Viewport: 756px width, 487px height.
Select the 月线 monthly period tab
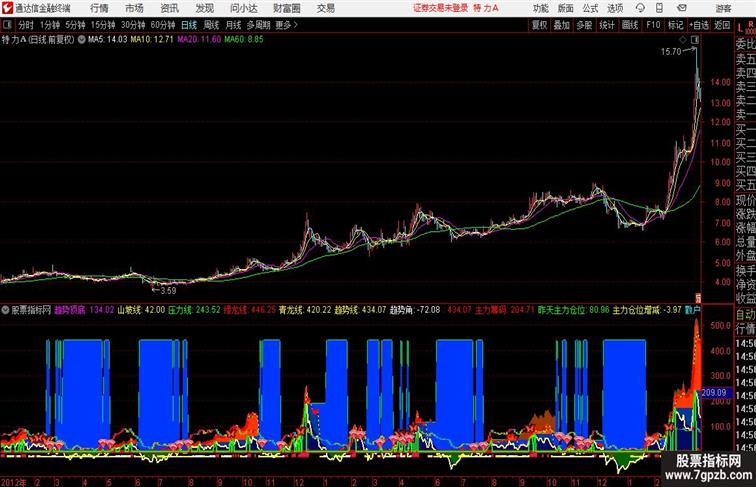click(x=233, y=25)
